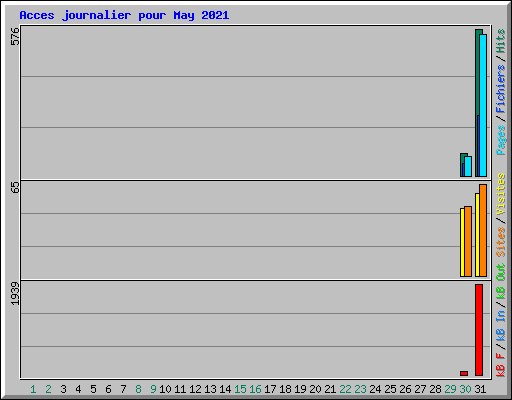Screen dimensions: 512x400
Task: Click the 'kB Out' legend label
Action: tap(501, 282)
